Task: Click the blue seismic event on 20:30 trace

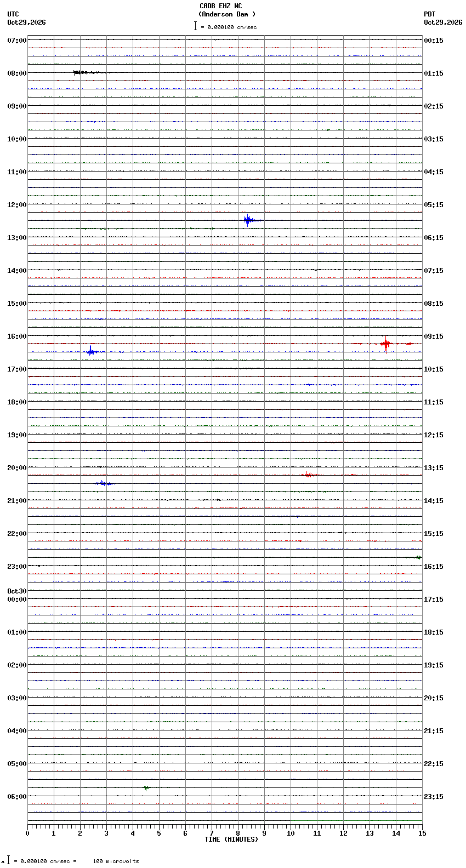Action: pos(104,483)
